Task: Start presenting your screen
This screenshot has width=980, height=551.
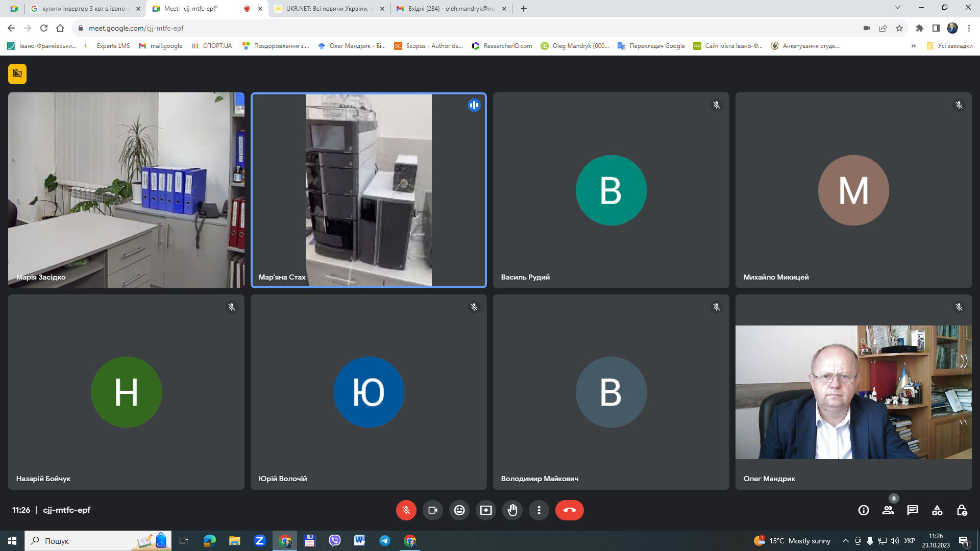Action: tap(486, 510)
